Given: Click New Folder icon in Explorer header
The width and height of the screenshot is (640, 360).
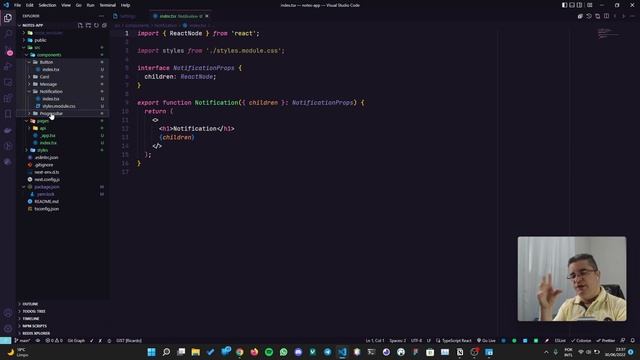Looking at the screenshot, I should [x=88, y=25].
